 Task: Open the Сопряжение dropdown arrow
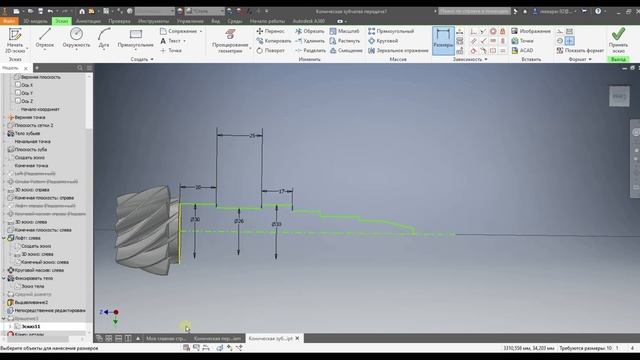[x=200, y=31]
